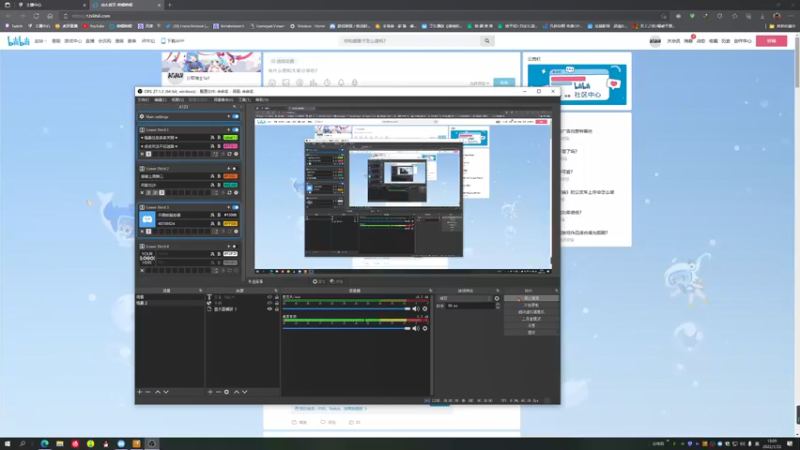Open first mixer channel gear settings
This screenshot has height=450, width=800.
(425, 309)
